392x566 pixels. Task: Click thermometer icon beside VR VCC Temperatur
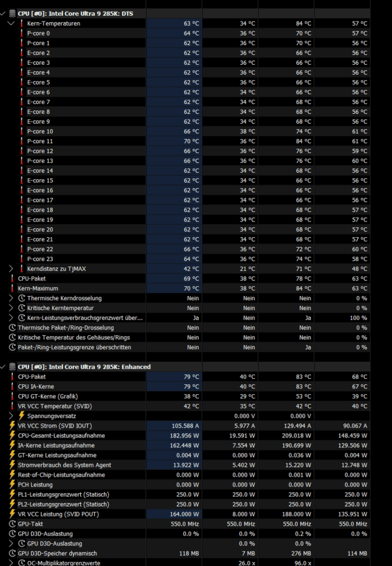click(x=12, y=406)
